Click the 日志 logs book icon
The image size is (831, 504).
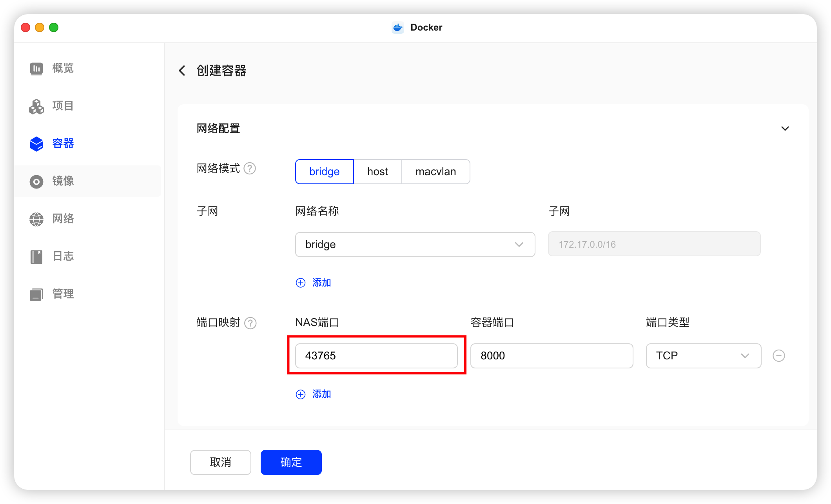click(x=36, y=257)
